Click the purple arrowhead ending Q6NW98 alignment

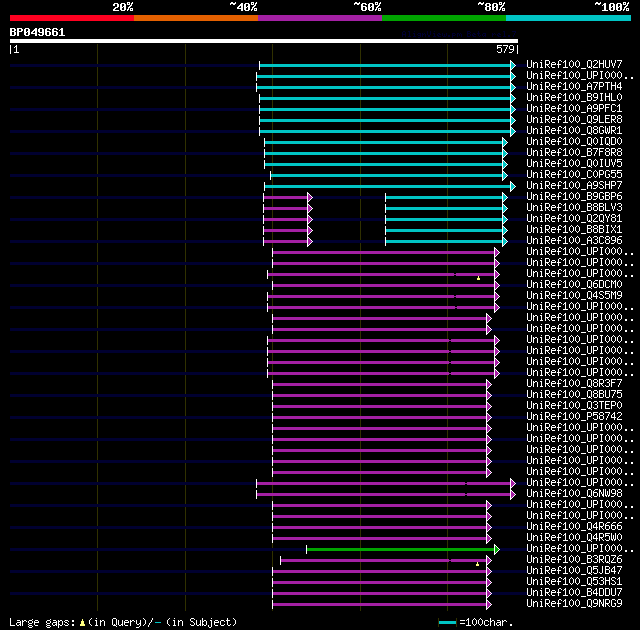click(513, 495)
